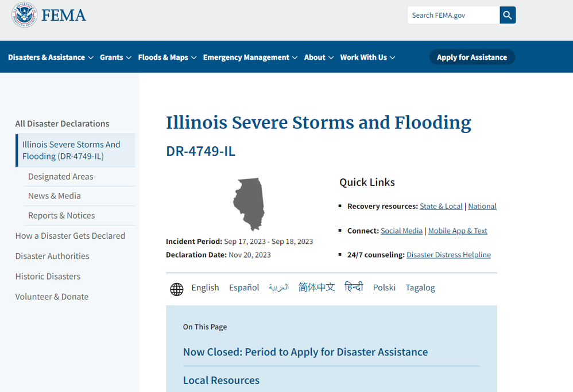Open the State & Local recovery link

coord(441,207)
